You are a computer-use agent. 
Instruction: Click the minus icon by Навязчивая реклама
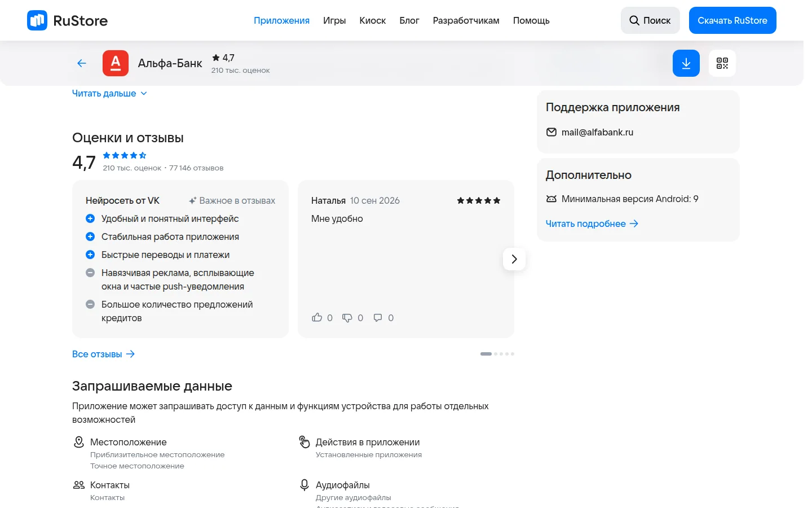click(x=90, y=273)
